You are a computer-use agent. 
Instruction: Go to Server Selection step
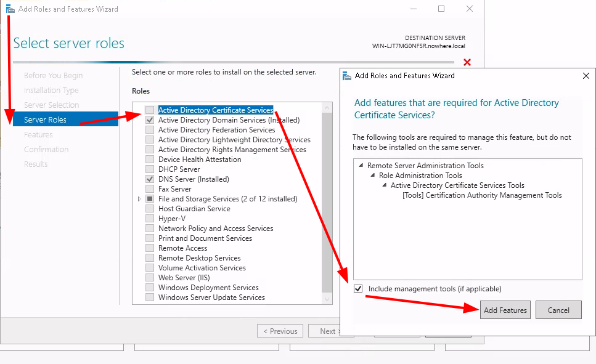pyautogui.click(x=51, y=105)
